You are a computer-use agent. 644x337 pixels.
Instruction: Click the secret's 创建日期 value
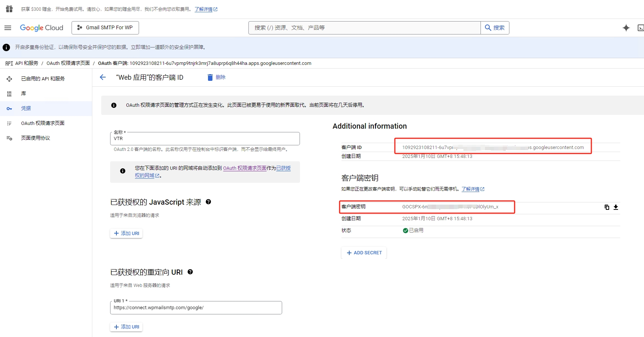coord(437,219)
